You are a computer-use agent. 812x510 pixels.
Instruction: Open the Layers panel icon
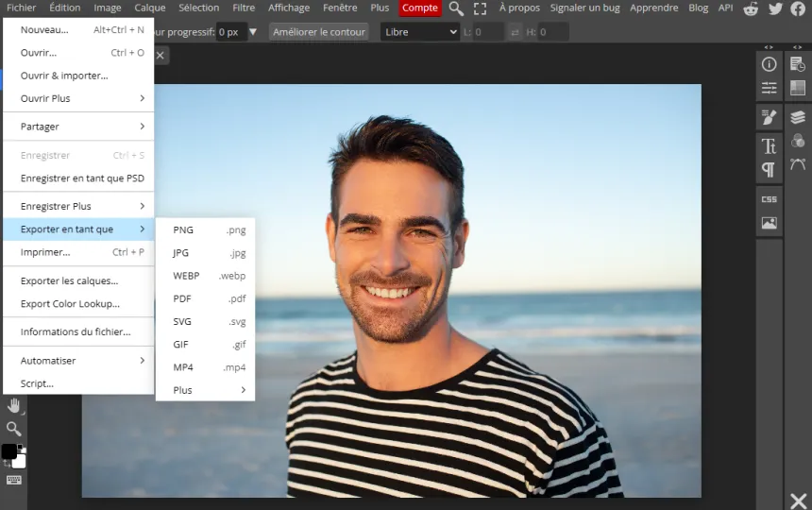click(x=798, y=117)
